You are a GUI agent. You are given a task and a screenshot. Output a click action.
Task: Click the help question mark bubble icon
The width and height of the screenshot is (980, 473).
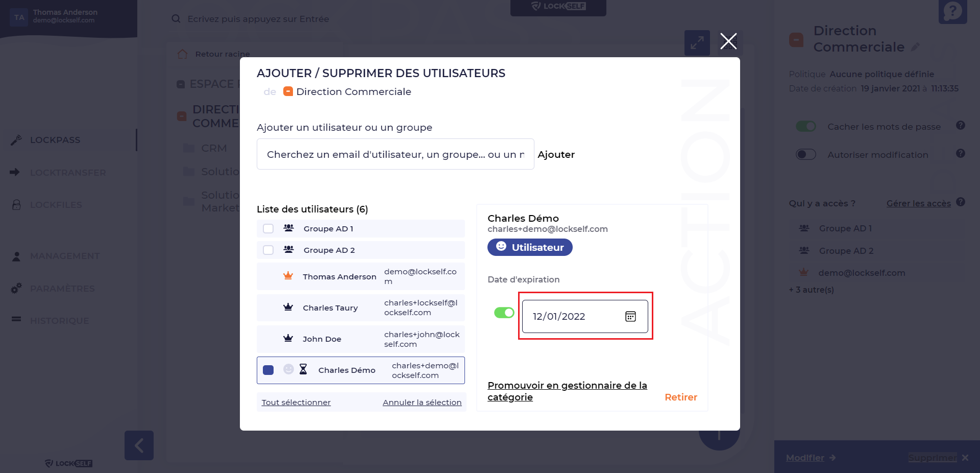(x=952, y=11)
